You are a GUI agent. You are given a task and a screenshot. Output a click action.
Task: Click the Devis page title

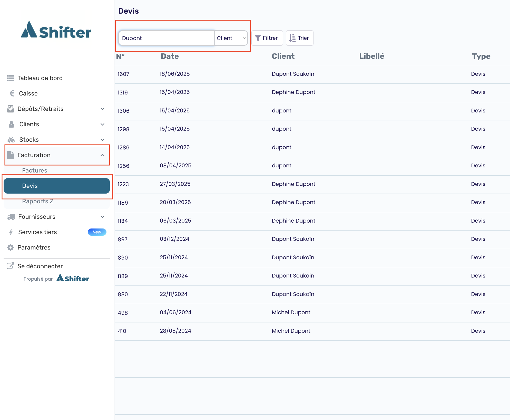click(x=129, y=11)
